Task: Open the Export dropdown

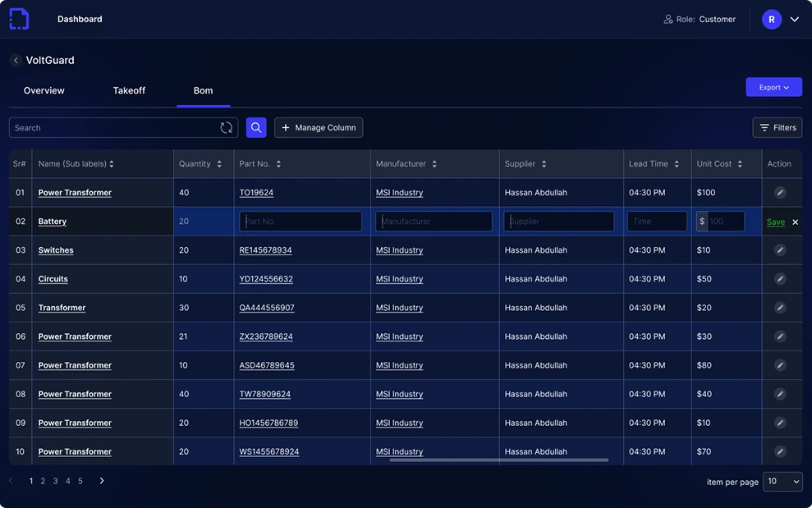Action: click(773, 87)
